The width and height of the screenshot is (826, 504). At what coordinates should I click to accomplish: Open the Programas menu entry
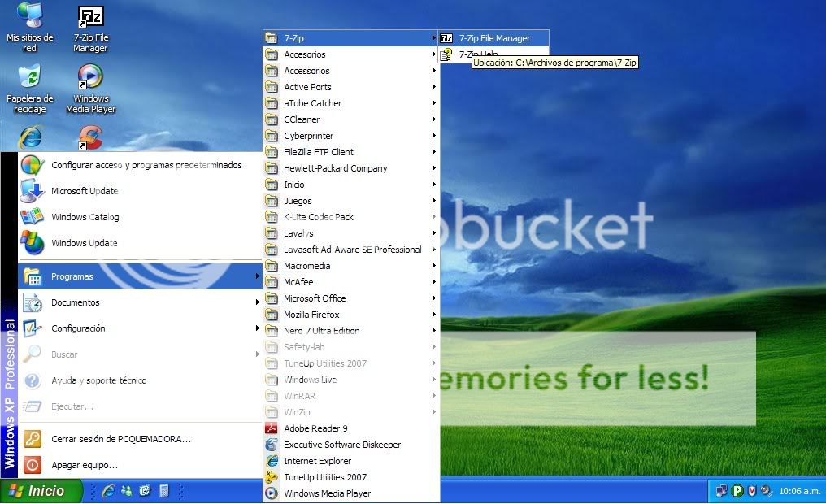140,276
